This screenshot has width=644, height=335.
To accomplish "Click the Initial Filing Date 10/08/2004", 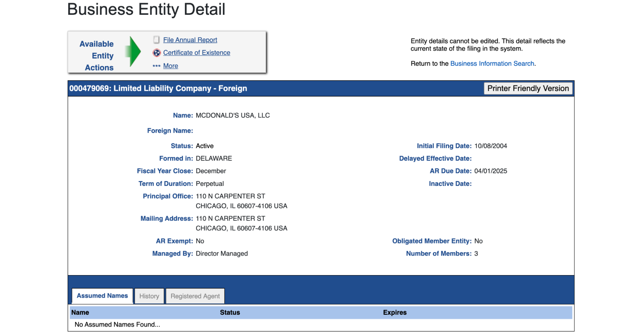I will point(491,146).
